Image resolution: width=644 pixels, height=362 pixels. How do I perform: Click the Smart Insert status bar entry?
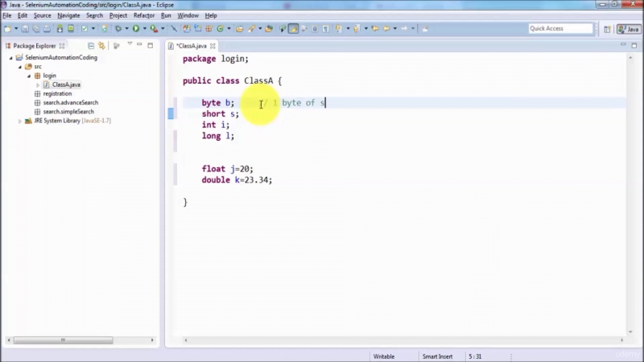437,356
